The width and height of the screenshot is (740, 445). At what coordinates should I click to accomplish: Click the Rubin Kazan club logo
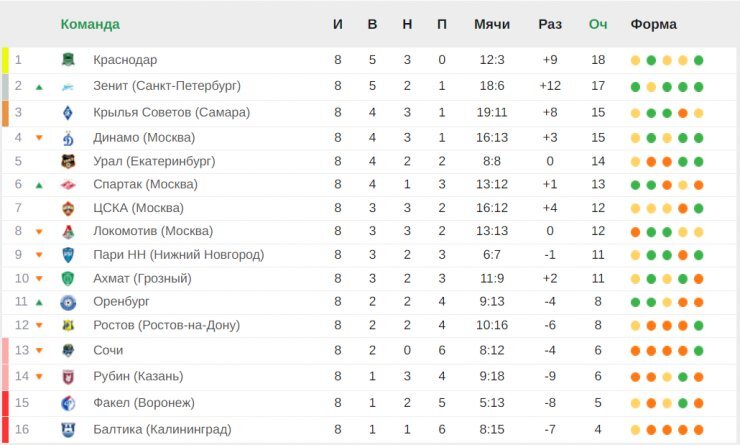point(68,377)
